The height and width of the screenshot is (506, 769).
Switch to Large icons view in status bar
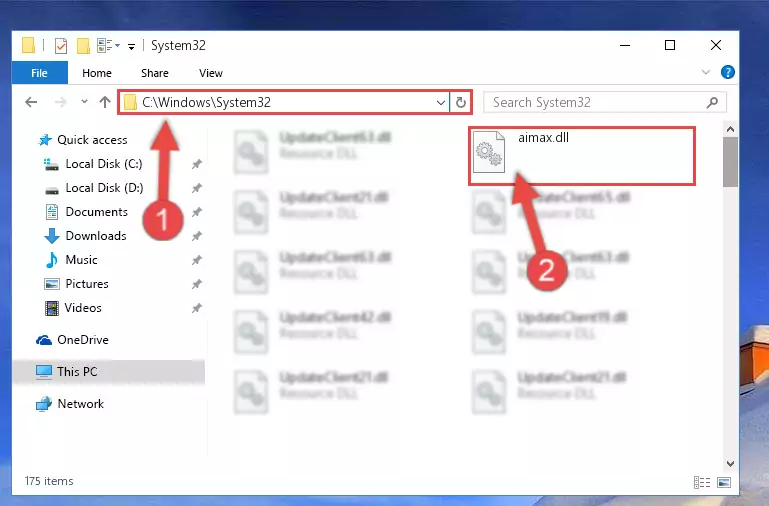pos(724,482)
